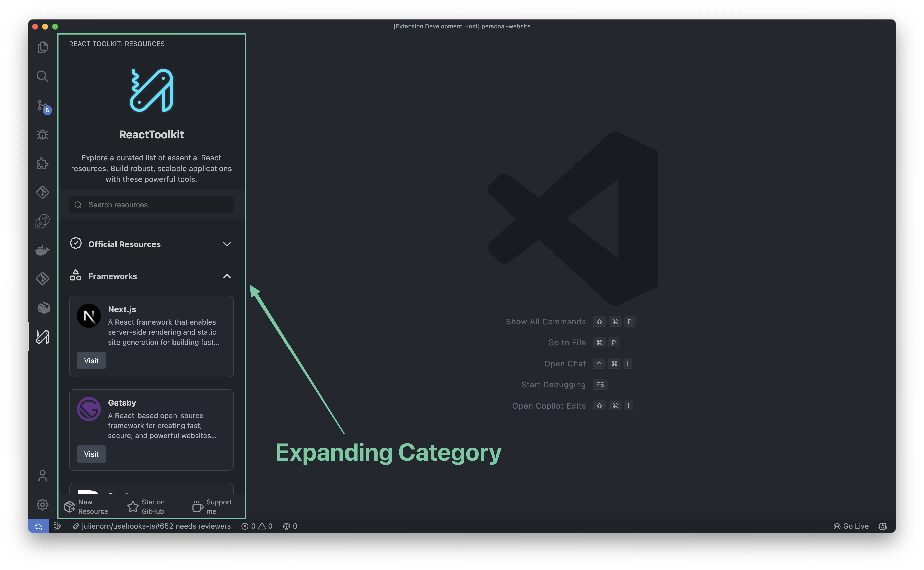
Task: Open the errors and warnings status item
Action: [x=257, y=526]
